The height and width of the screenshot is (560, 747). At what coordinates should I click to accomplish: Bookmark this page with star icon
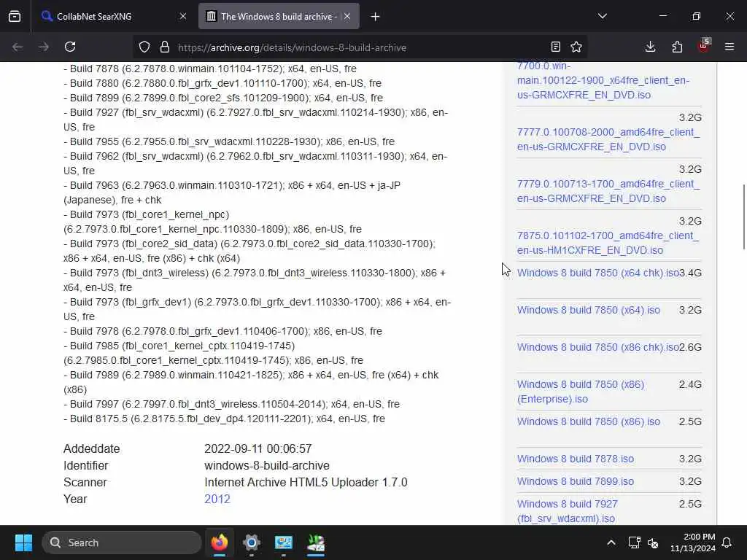[576, 47]
